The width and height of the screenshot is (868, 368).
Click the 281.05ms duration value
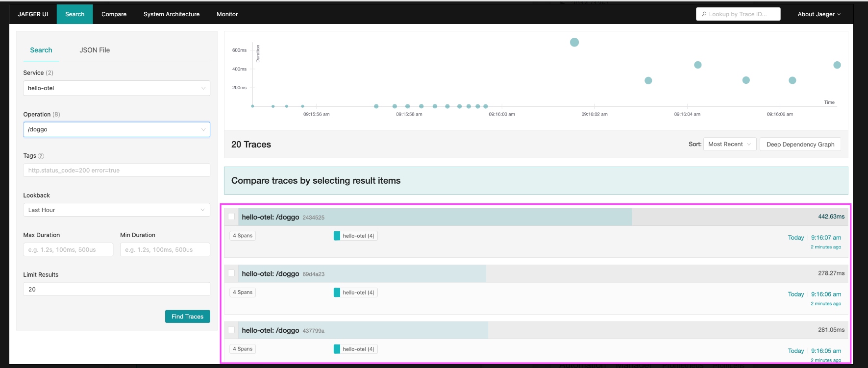831,330
